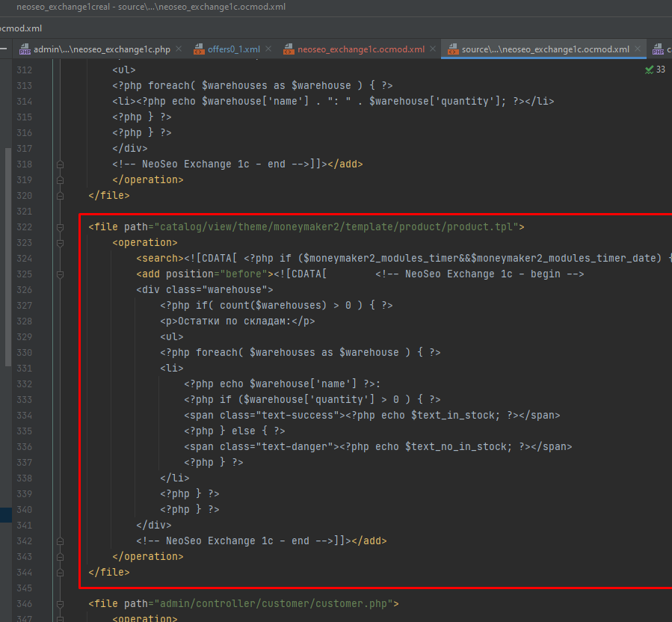Click the ocmod.xml breadcrumb in the navigation bar
672x622 pixels.
(21, 28)
